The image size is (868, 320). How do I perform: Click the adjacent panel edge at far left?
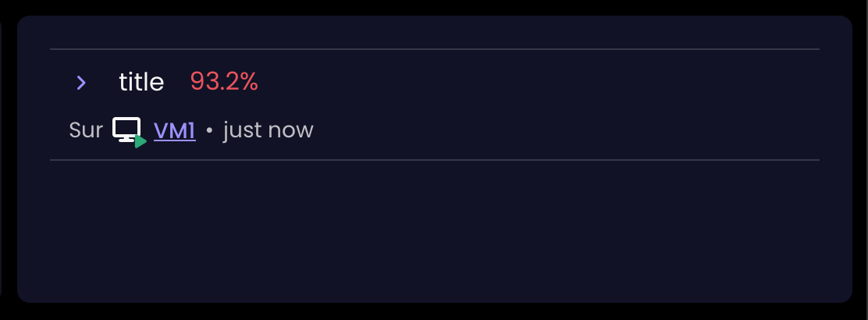[1, 160]
